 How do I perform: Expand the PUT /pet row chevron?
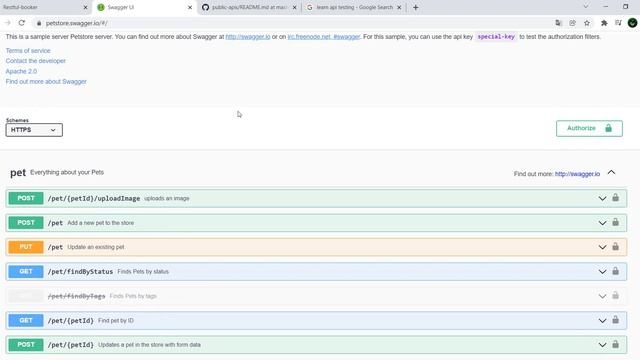coord(602,247)
